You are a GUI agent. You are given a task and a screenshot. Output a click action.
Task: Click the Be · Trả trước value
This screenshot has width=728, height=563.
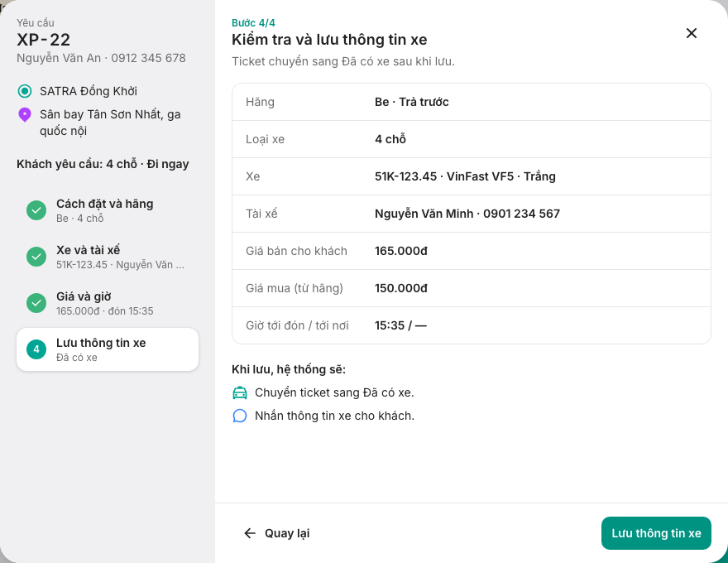click(x=412, y=102)
